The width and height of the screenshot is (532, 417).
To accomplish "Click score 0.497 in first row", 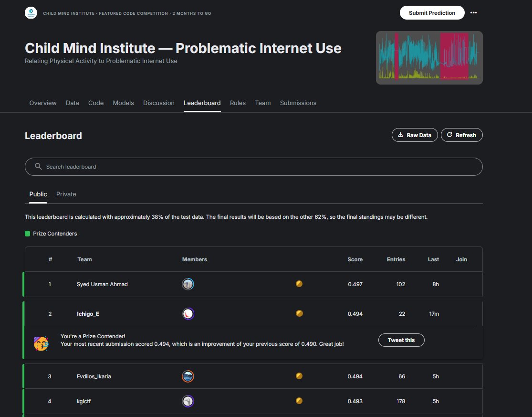I will [355, 284].
